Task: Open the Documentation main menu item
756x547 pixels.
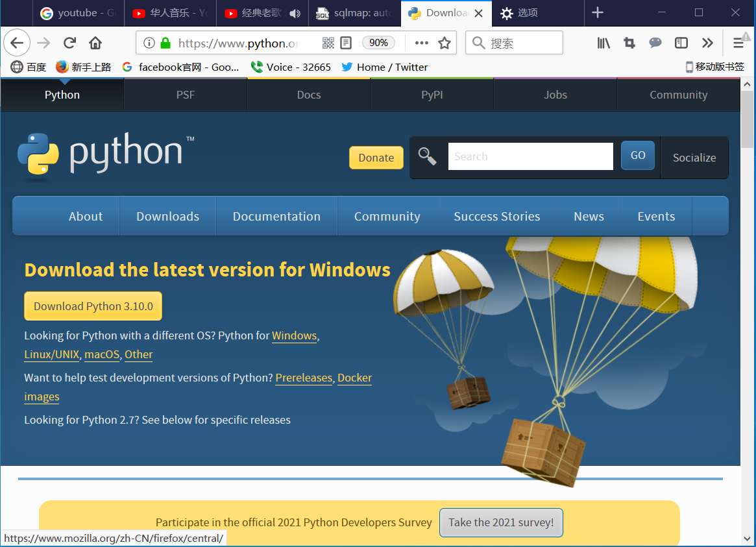Action: [x=276, y=216]
